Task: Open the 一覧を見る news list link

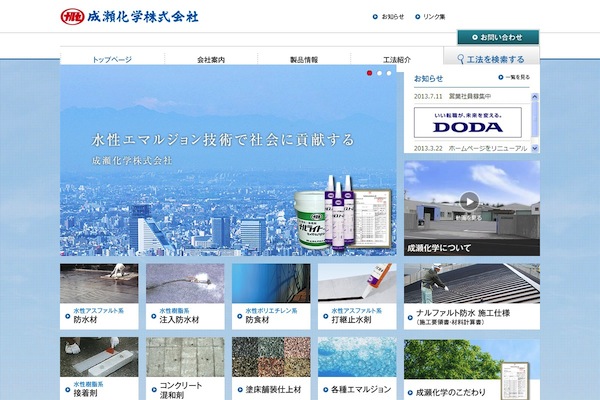Action: tap(514, 77)
